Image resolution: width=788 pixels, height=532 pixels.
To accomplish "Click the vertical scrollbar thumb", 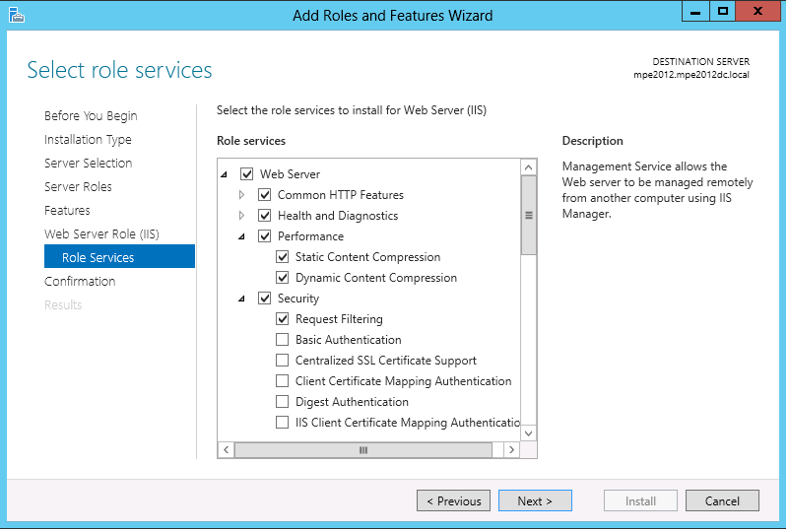I will point(529,215).
